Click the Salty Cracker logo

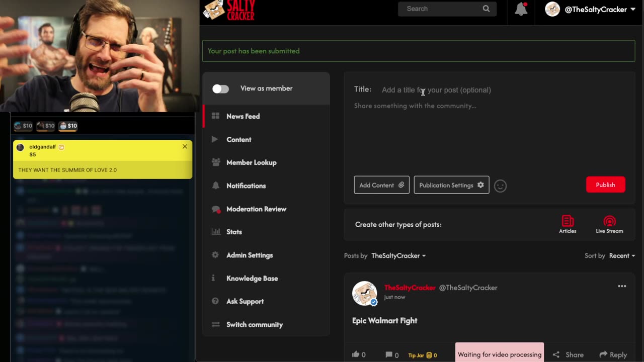pyautogui.click(x=229, y=10)
